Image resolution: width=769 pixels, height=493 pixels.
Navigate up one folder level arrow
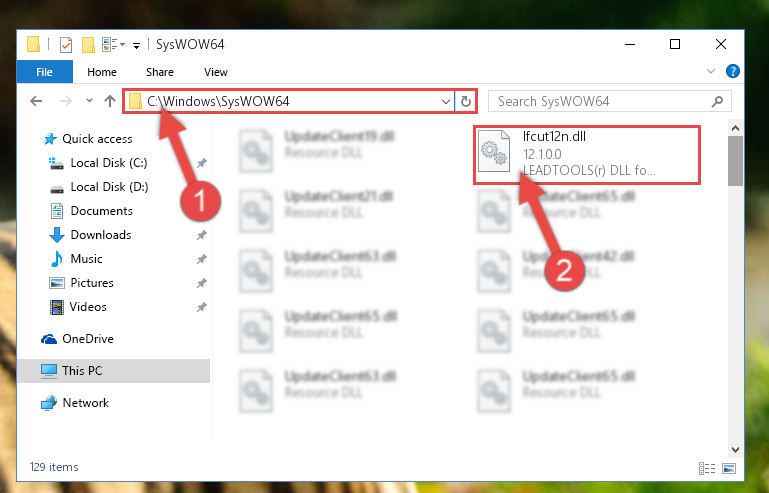tap(110, 101)
